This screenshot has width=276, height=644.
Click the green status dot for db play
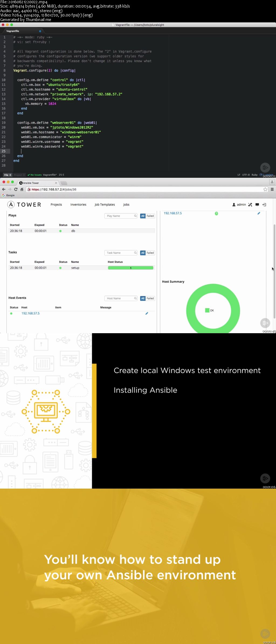60,231
